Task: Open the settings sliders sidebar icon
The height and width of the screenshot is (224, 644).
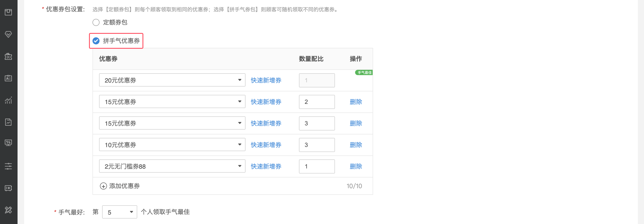Action: point(8,166)
